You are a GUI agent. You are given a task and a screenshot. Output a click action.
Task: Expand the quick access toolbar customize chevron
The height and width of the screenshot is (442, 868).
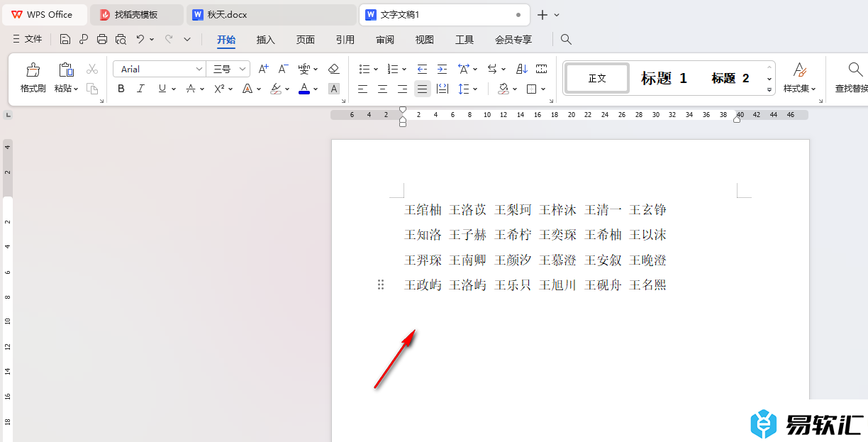pos(187,39)
